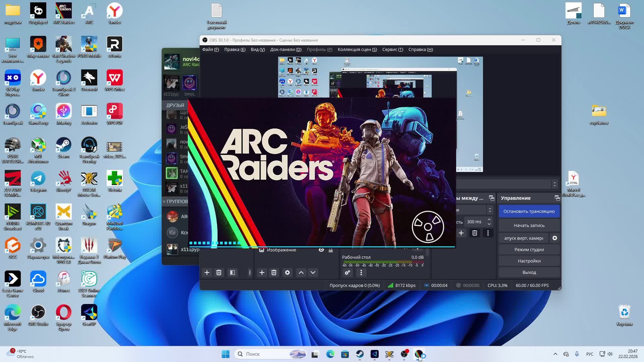Undock the Управление panel
The width and height of the screenshot is (644, 362).
(557, 198)
